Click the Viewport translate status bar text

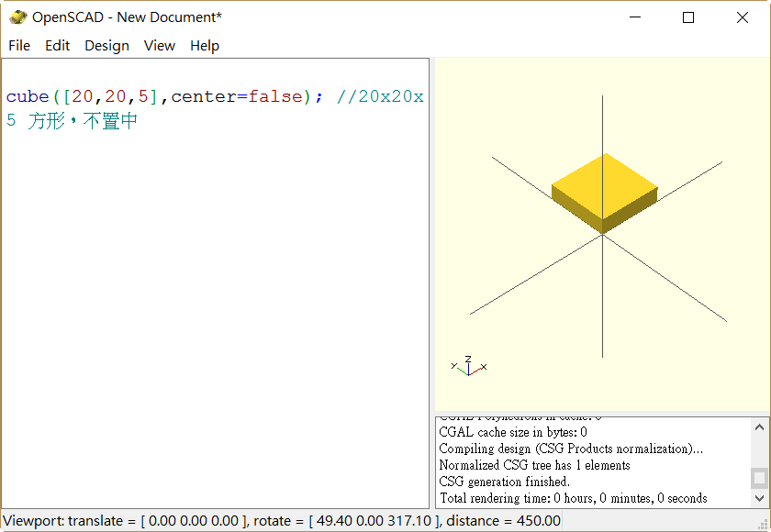281,521
